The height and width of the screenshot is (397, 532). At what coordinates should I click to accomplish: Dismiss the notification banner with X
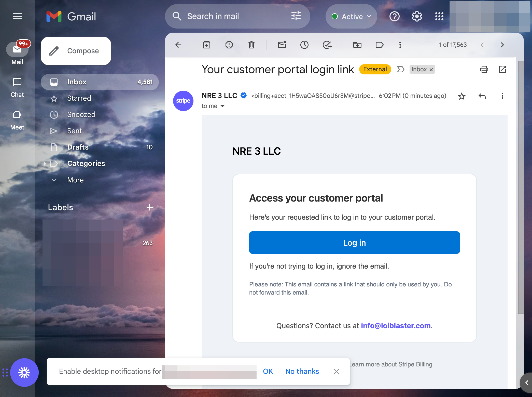[x=337, y=372]
